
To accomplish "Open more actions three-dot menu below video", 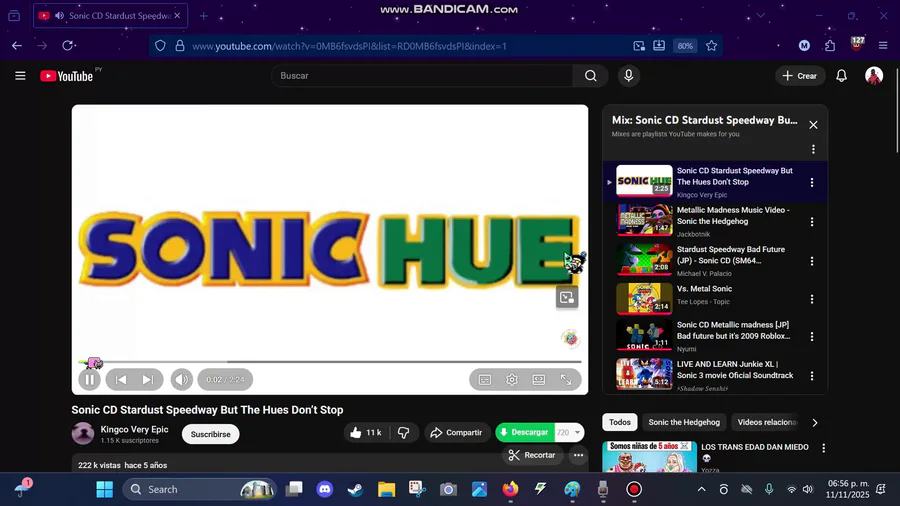I will (x=579, y=455).
